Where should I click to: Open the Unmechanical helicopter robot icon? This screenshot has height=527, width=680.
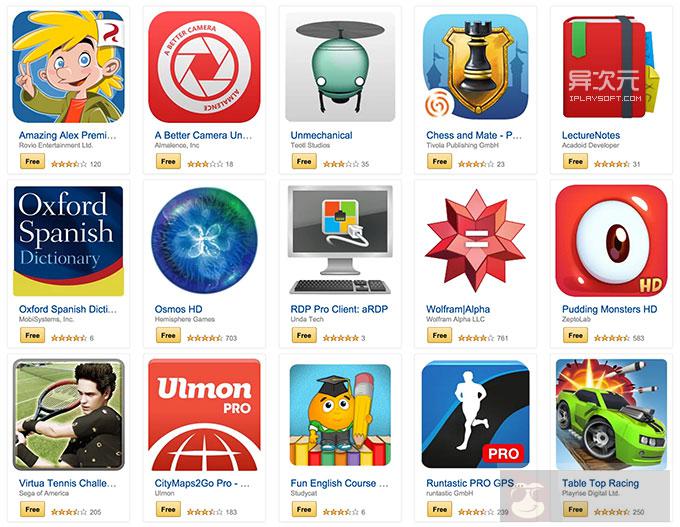coord(340,67)
